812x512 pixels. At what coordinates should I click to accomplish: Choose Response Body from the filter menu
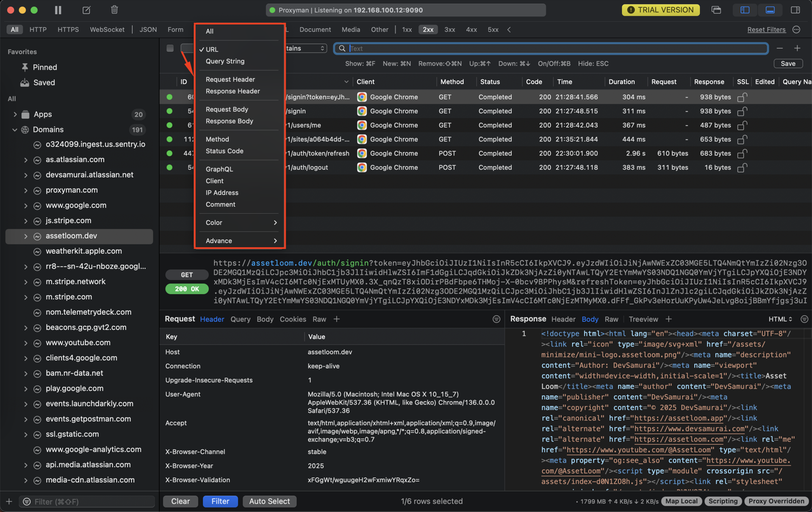click(x=229, y=121)
